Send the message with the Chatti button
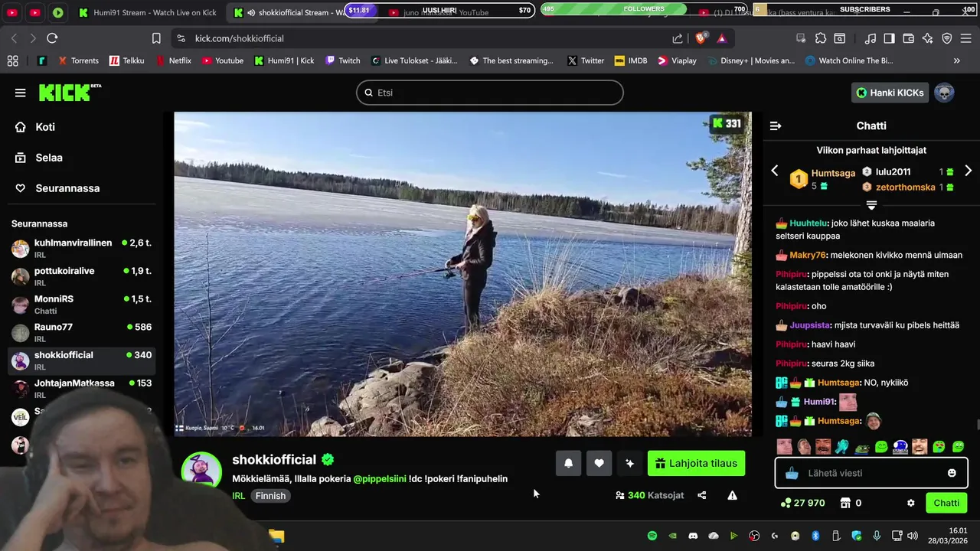The width and height of the screenshot is (980, 551). pos(946,503)
